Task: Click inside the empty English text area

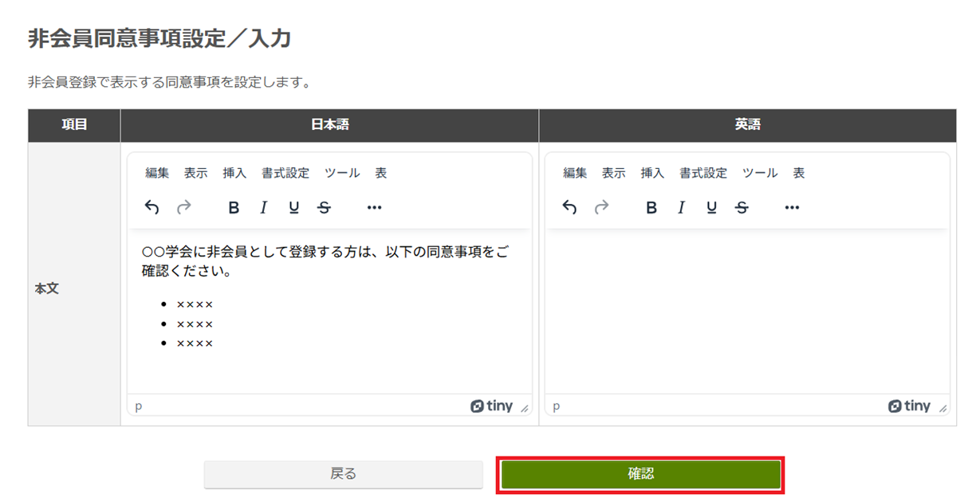Action: 747,311
